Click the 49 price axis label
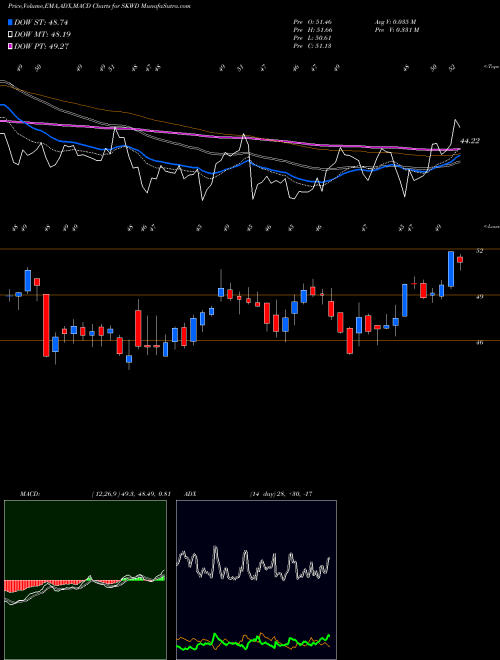 [x=479, y=296]
